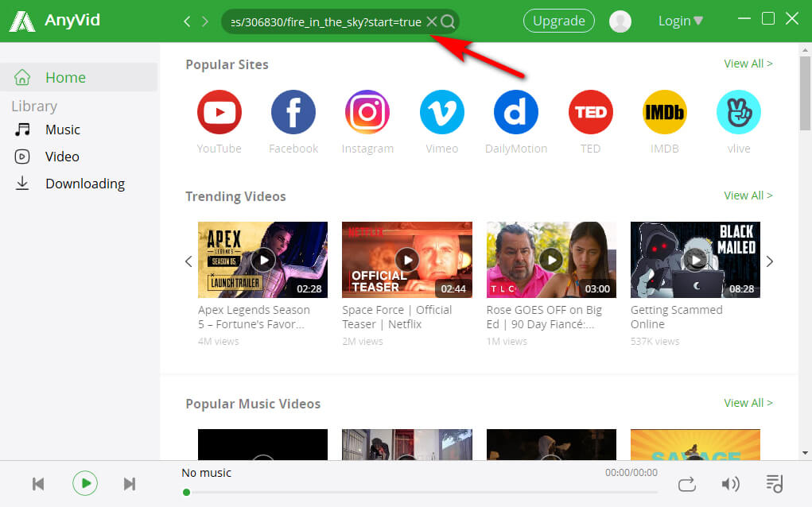The width and height of the screenshot is (812, 507).
Task: Show previous trending videos with left chevron
Action: coord(188,261)
